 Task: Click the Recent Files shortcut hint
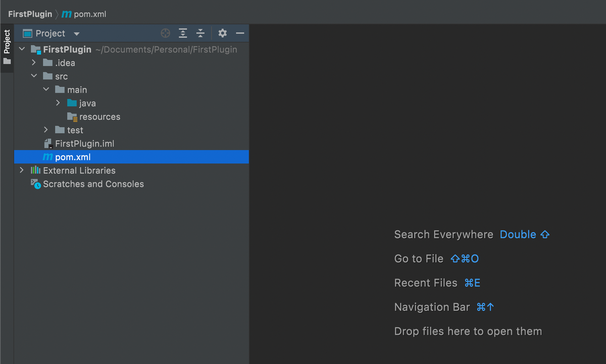point(472,283)
